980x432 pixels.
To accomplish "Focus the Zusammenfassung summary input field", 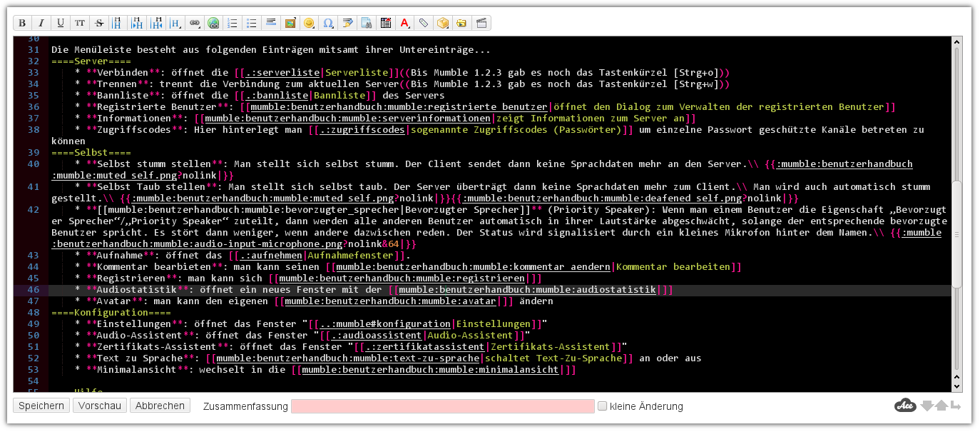I will [x=443, y=406].
